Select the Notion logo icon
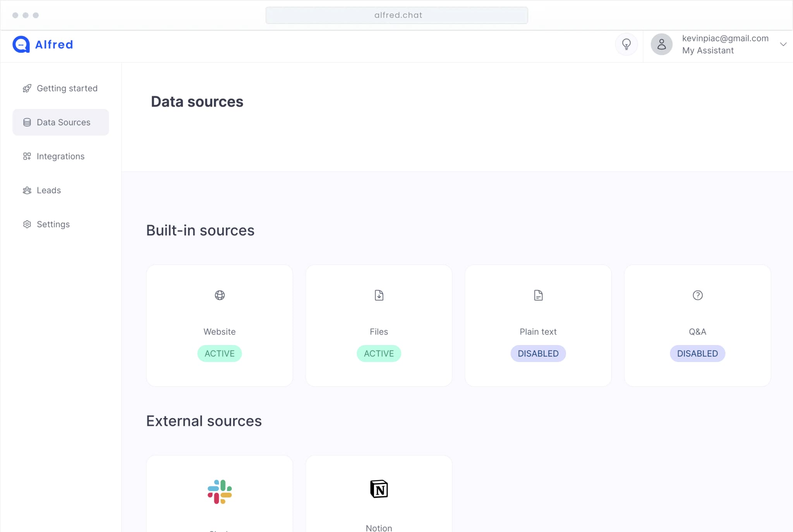The image size is (793, 532). point(379,489)
